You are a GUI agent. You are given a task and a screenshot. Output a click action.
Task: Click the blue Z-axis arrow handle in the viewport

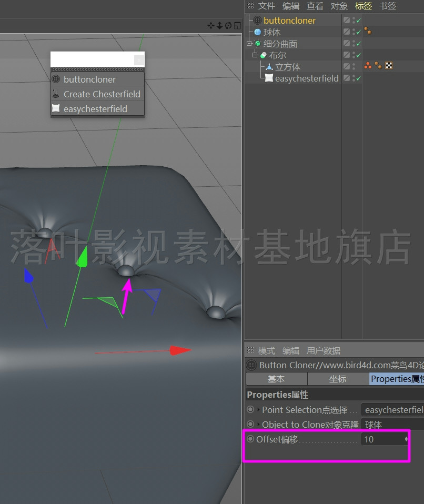click(x=28, y=276)
